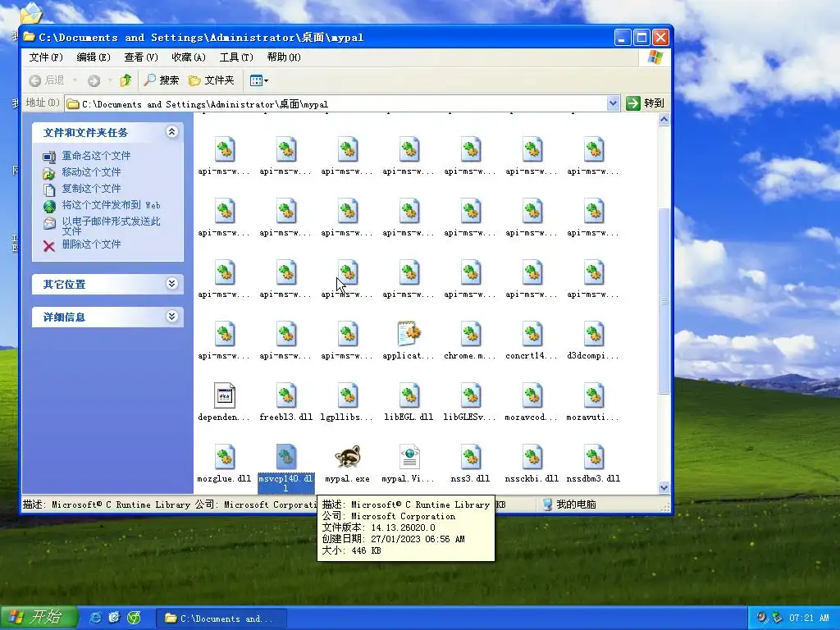The height and width of the screenshot is (630, 840).
Task: Collapse the File and Folder Tasks panel
Action: (x=171, y=131)
